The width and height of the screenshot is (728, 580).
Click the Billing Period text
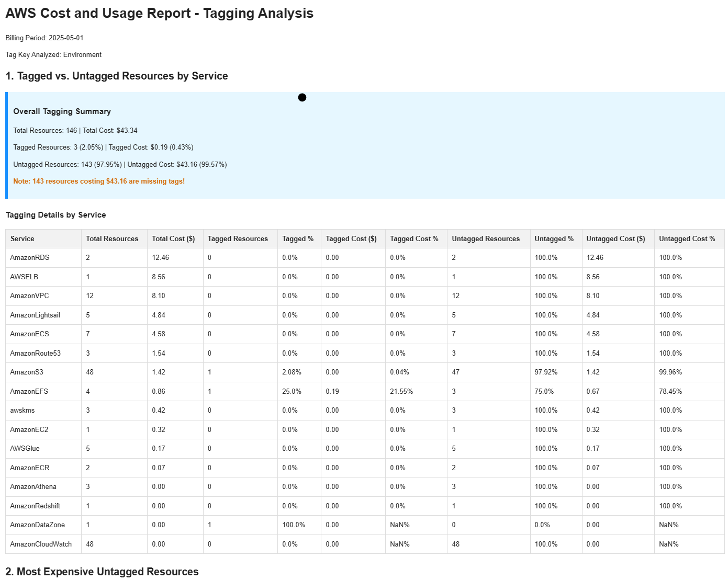[44, 38]
